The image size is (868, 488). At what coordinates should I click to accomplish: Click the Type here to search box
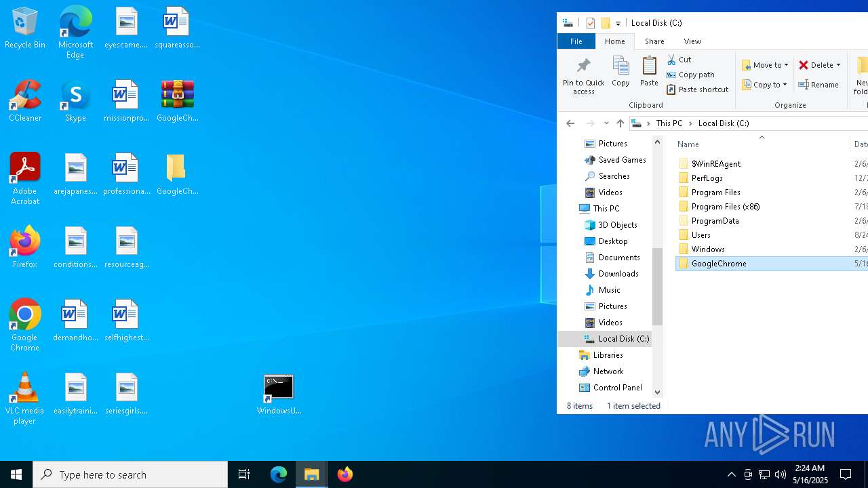pos(130,474)
